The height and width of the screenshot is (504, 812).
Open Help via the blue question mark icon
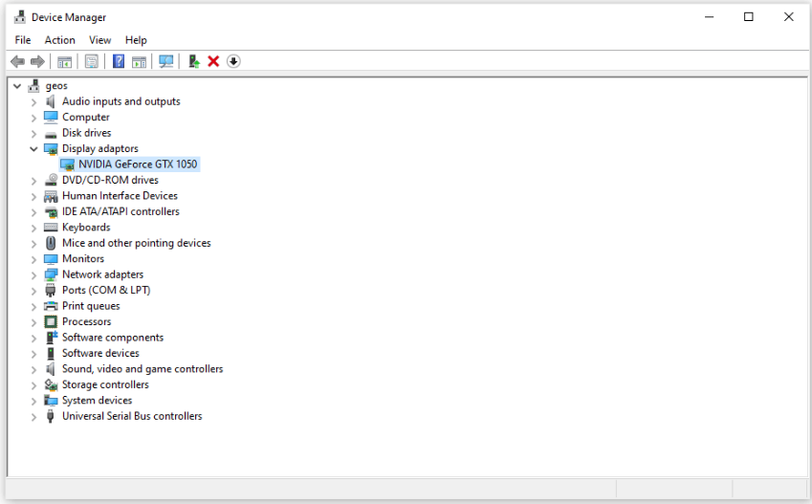(x=119, y=61)
